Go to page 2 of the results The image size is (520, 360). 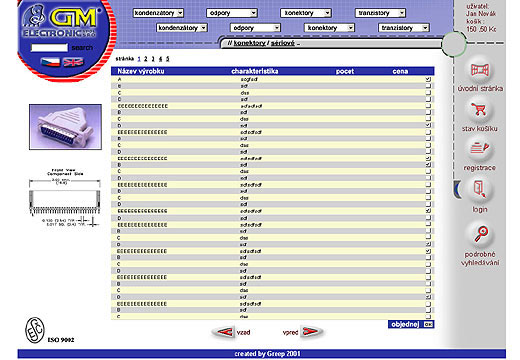pos(146,59)
